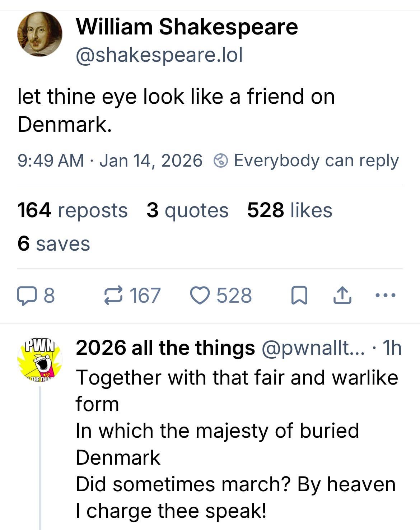This screenshot has width=420, height=530.
Task: View the 3 quotes list
Action: (x=187, y=210)
